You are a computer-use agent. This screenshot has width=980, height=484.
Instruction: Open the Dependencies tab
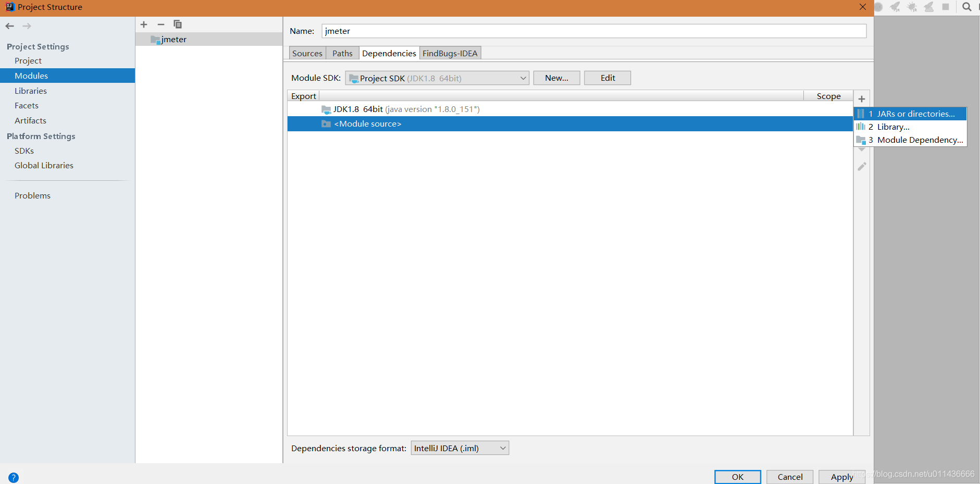click(389, 53)
